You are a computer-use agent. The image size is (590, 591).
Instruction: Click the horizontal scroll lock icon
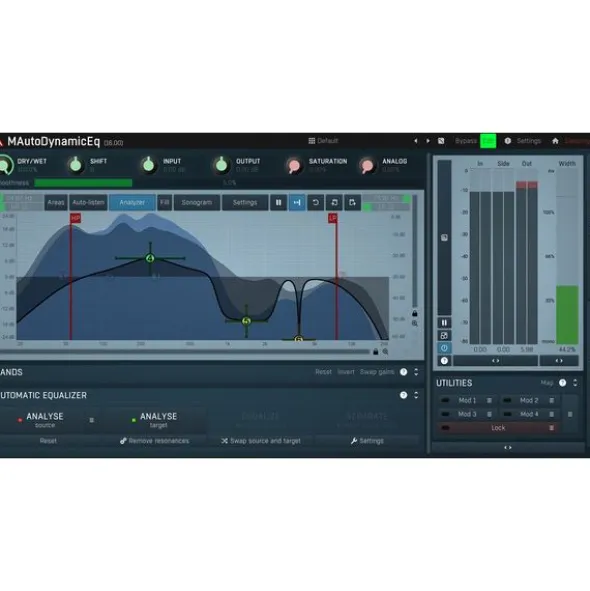[x=375, y=352]
